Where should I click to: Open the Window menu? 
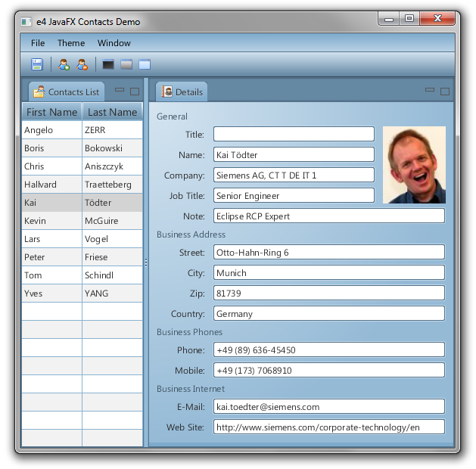tap(114, 43)
